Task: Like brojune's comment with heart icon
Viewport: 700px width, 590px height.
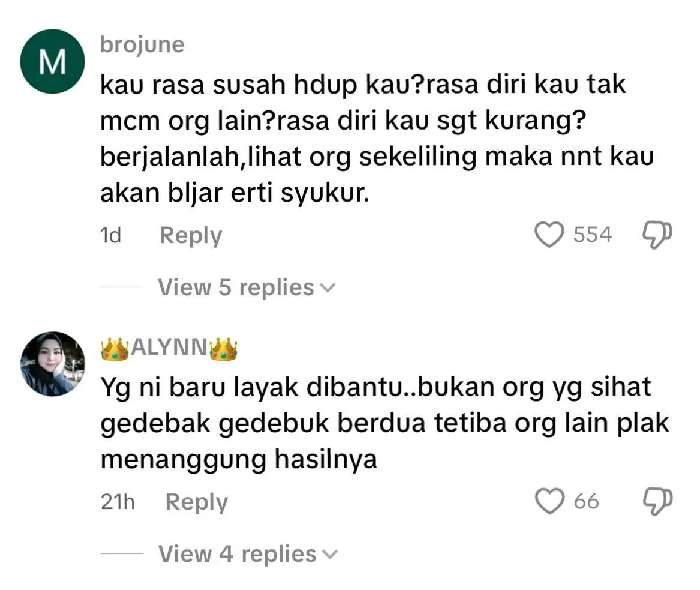Action: [549, 235]
